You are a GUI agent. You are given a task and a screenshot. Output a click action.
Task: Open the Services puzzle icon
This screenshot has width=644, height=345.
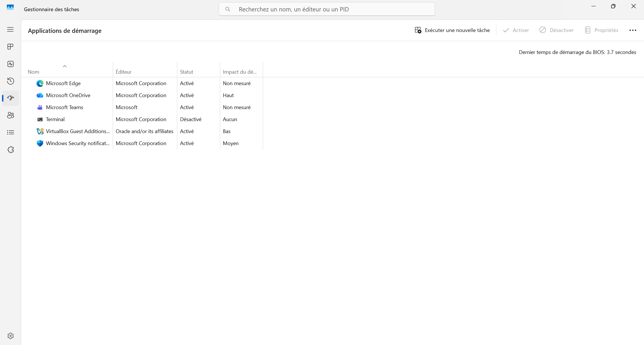10,150
